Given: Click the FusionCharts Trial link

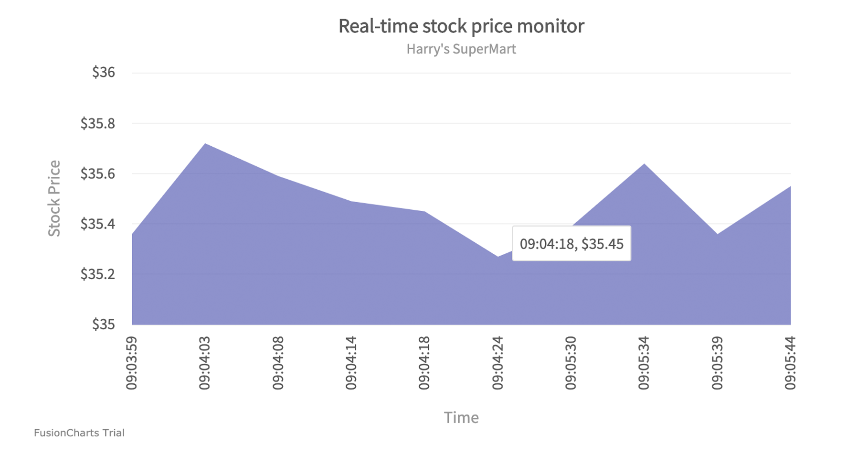Looking at the screenshot, I should (79, 433).
